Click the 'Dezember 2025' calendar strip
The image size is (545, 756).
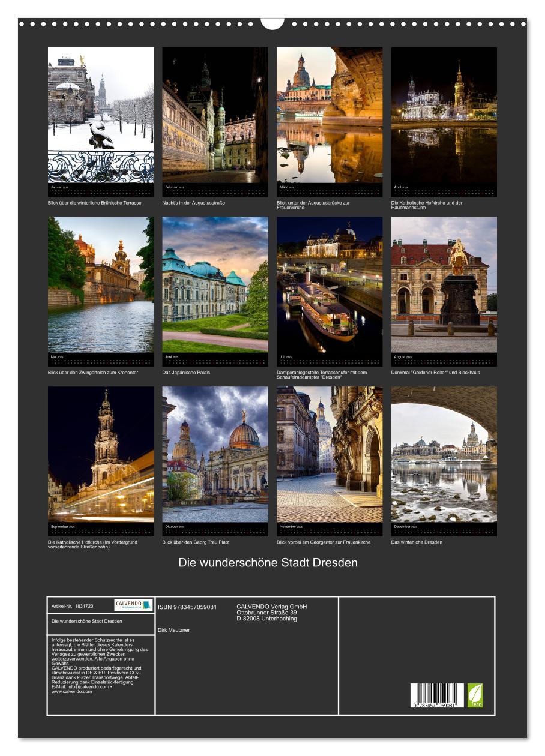click(444, 529)
